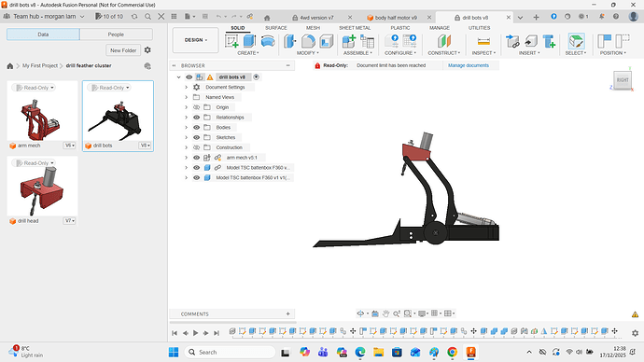This screenshot has width=644, height=362.
Task: Expand Document Settings node
Action: 186,87
